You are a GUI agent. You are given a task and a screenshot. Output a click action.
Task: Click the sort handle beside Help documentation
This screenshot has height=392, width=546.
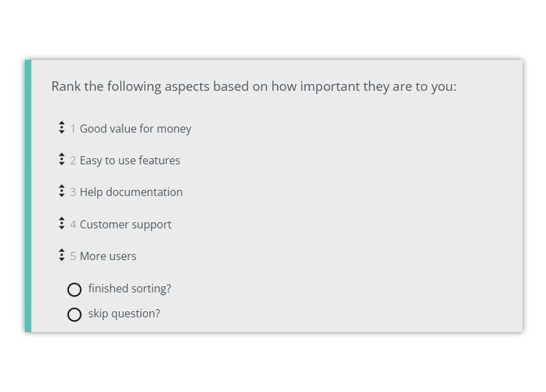(x=62, y=192)
